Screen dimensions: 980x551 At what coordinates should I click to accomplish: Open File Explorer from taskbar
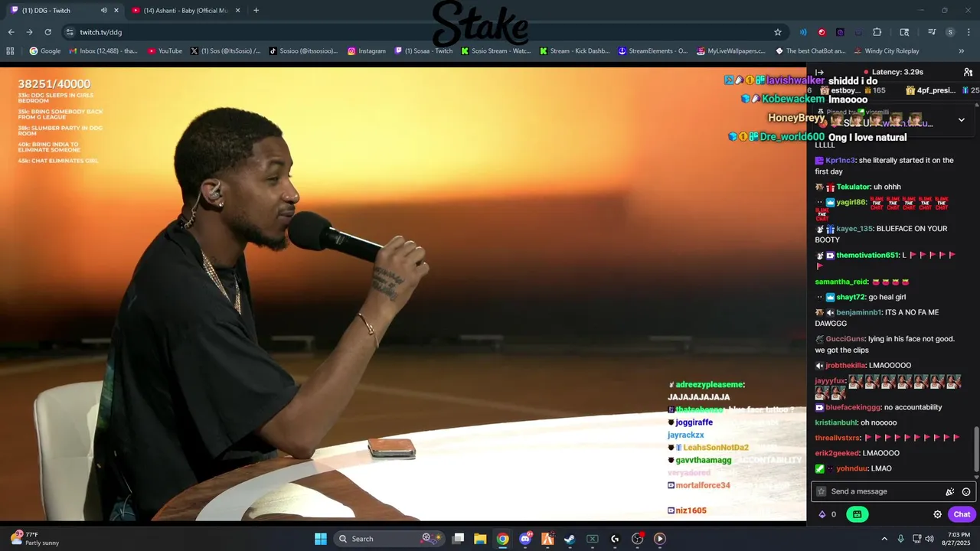click(480, 539)
